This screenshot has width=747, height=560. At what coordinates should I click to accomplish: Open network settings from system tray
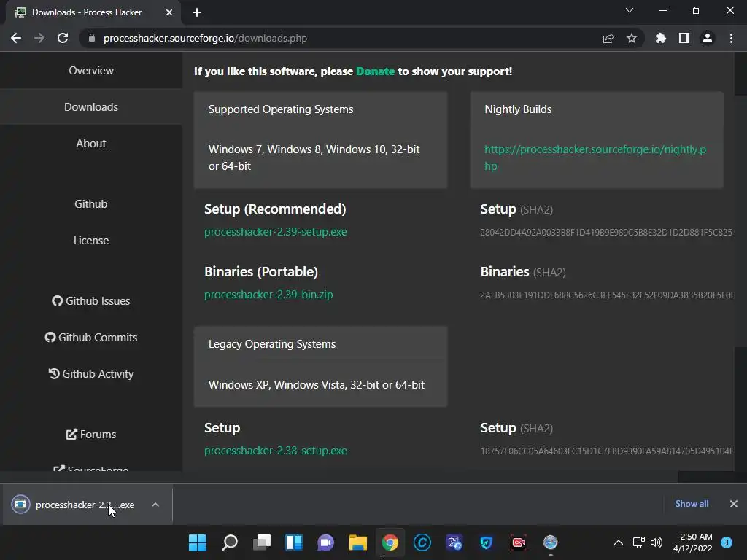click(638, 542)
